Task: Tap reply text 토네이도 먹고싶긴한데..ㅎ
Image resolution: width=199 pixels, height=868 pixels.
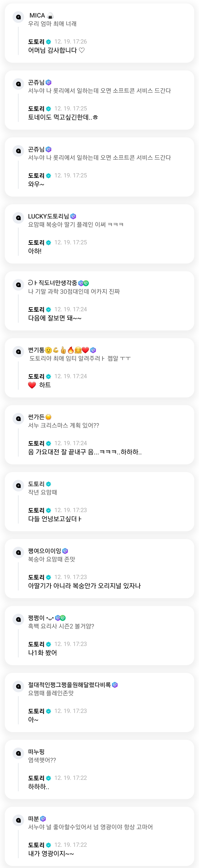Action: (63, 117)
